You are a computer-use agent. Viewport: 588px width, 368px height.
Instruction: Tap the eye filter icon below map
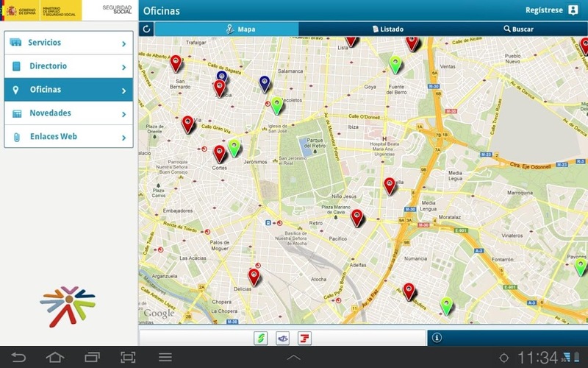click(x=282, y=338)
